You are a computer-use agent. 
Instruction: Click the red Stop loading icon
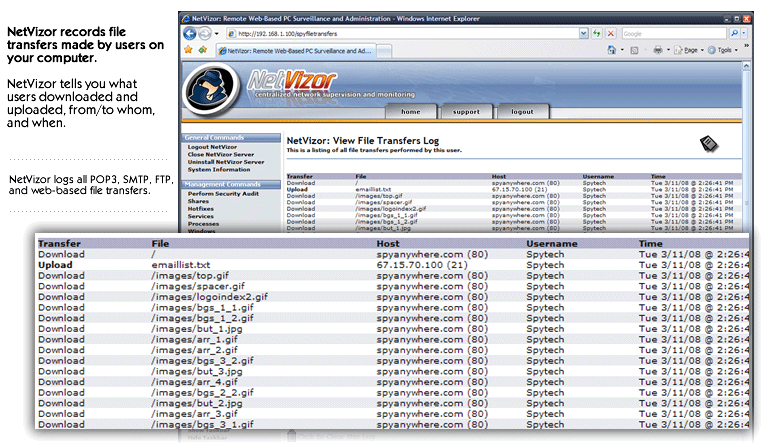point(611,33)
